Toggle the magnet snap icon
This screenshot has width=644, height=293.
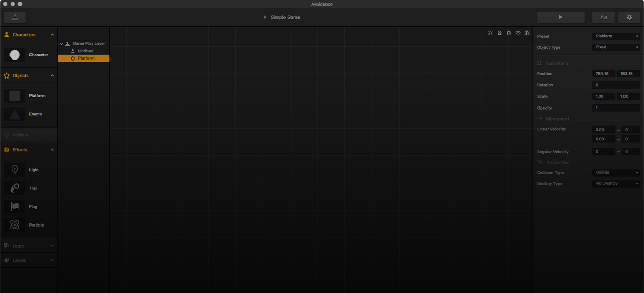coord(509,33)
